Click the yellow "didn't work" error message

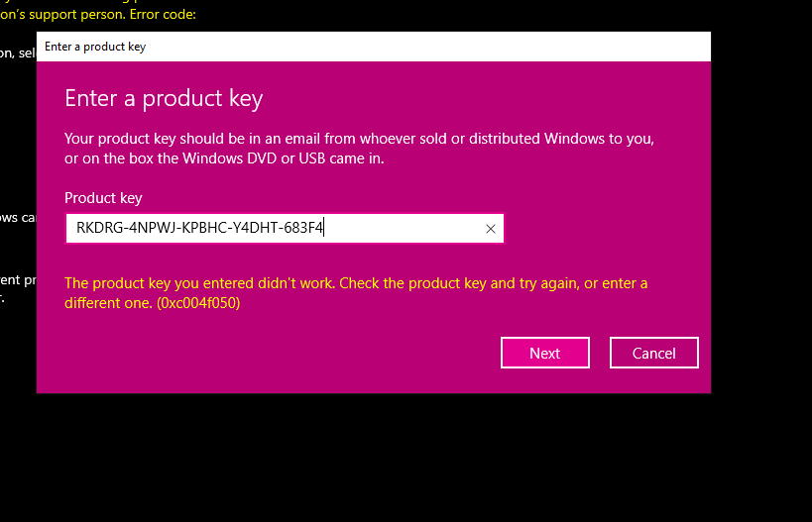355,283
